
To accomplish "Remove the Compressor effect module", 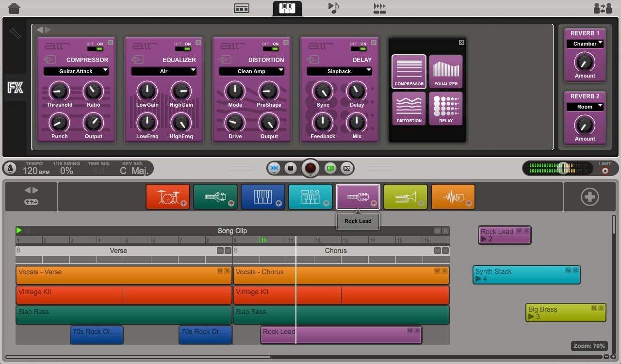I will (x=110, y=43).
